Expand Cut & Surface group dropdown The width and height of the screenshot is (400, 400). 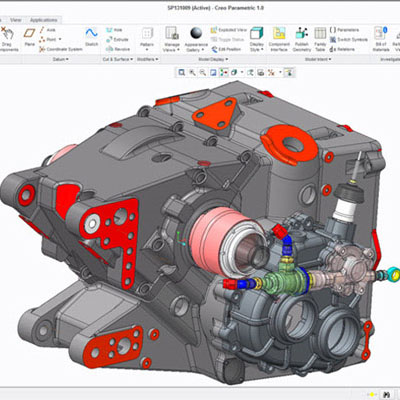click(118, 59)
